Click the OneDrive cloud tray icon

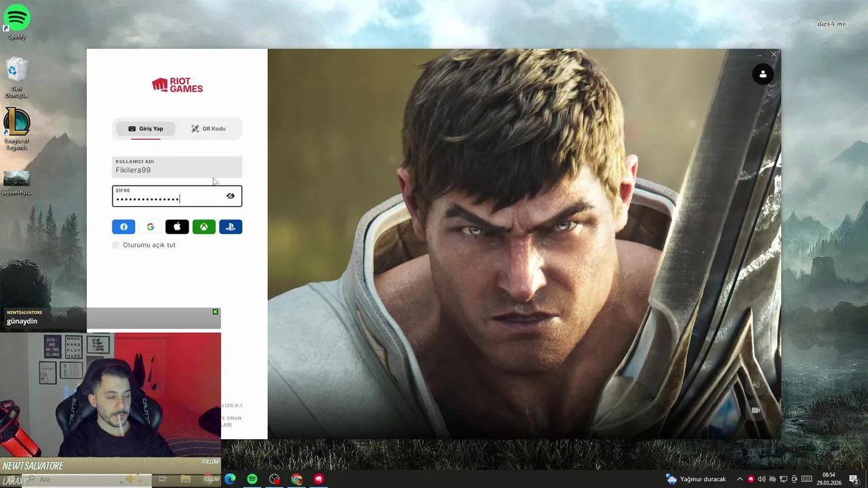(772, 479)
